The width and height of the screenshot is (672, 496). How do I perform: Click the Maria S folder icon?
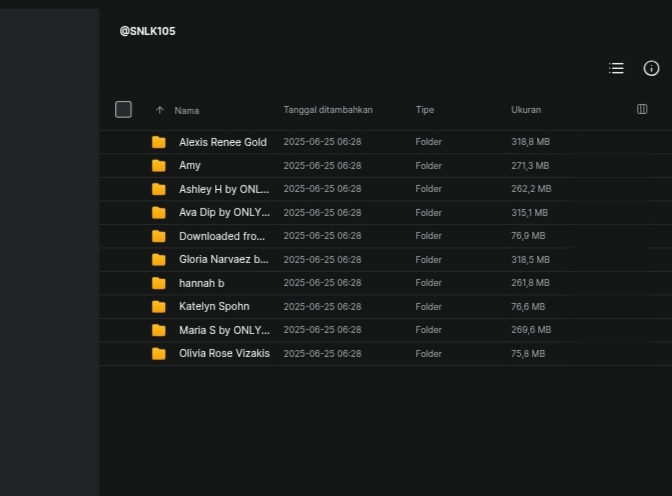(x=159, y=330)
